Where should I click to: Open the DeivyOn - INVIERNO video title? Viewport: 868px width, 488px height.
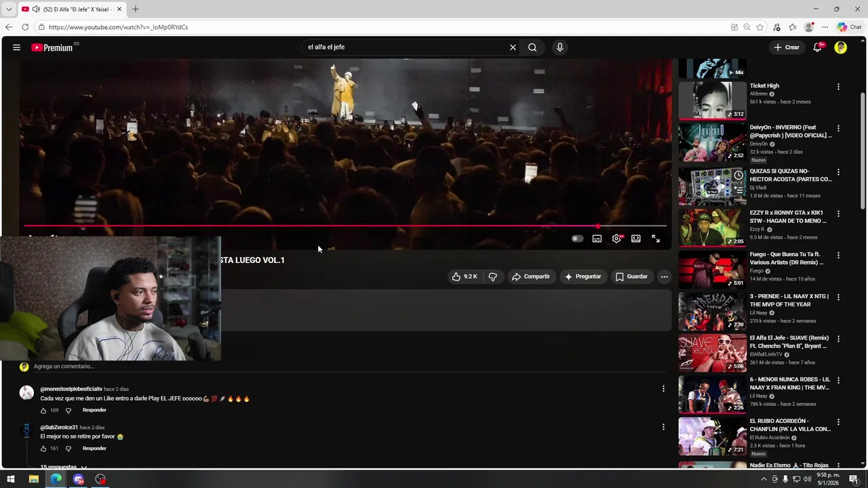790,131
